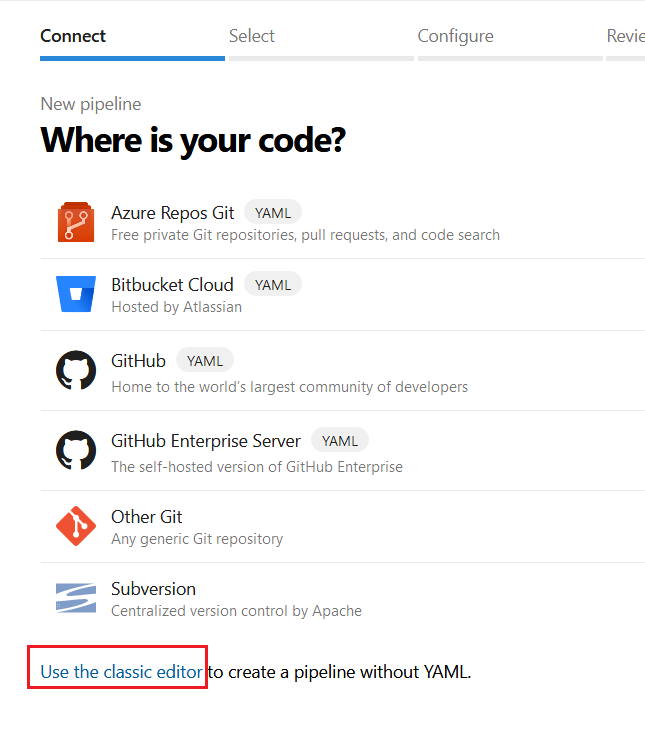Click the YAML badge beside GitHub
The width and height of the screenshot is (645, 742).
click(205, 361)
